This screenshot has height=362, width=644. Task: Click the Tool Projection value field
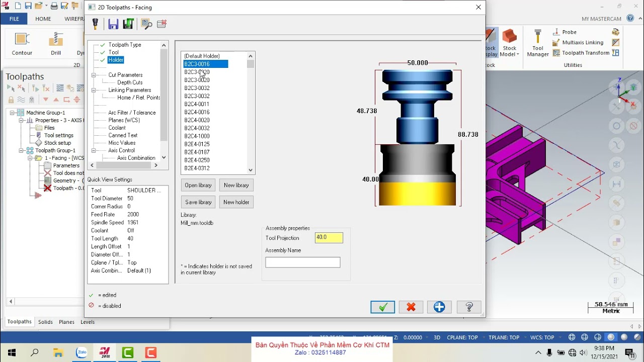click(x=329, y=237)
